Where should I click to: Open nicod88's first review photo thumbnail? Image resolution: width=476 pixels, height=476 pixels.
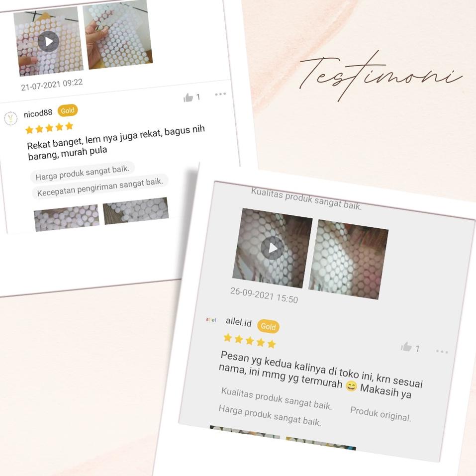tap(67, 218)
